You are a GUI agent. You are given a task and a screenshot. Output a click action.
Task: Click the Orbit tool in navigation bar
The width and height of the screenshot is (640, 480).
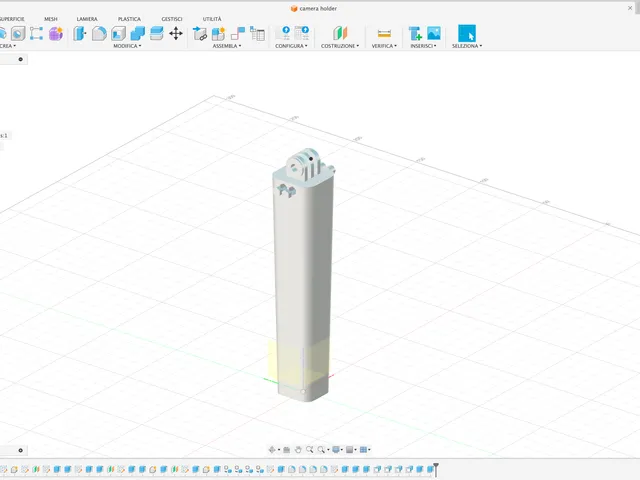click(x=272, y=450)
